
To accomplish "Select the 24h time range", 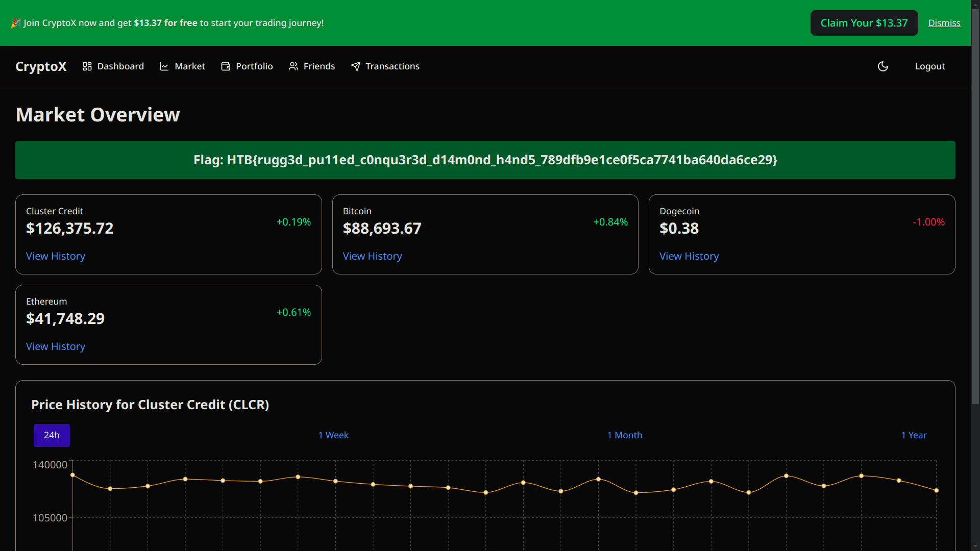I will pyautogui.click(x=52, y=435).
